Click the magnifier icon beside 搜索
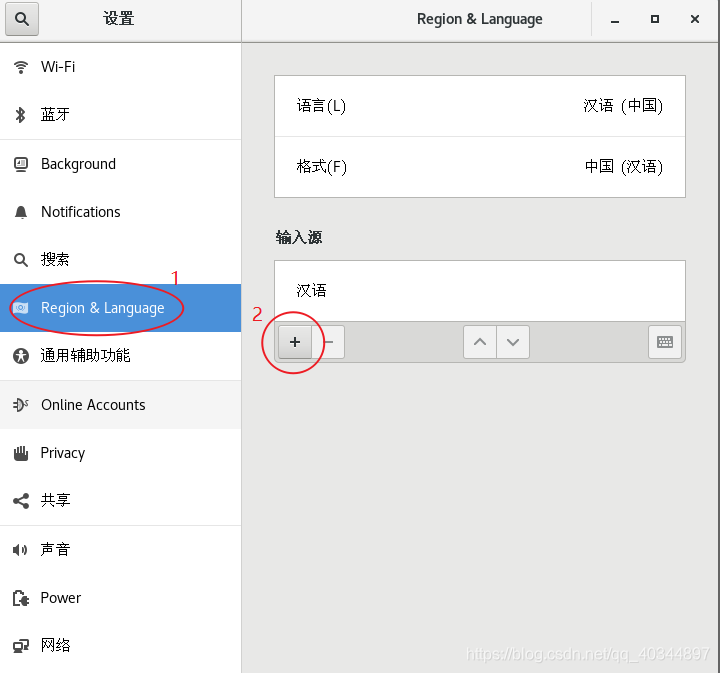 coord(21,260)
